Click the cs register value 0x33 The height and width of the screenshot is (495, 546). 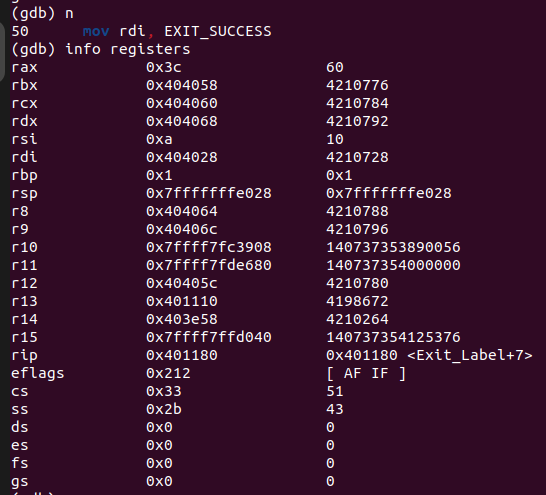click(164, 391)
